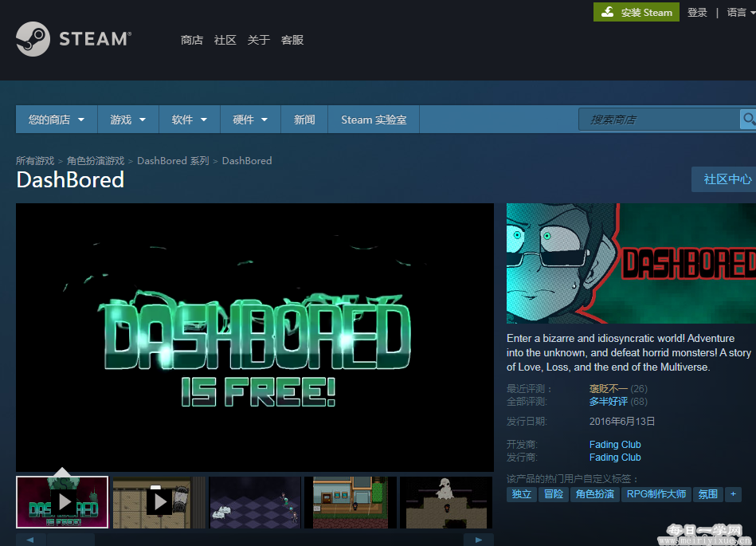Image resolution: width=756 pixels, height=546 pixels.
Task: Play the first DashBored trailer thumbnail
Action: coord(62,502)
